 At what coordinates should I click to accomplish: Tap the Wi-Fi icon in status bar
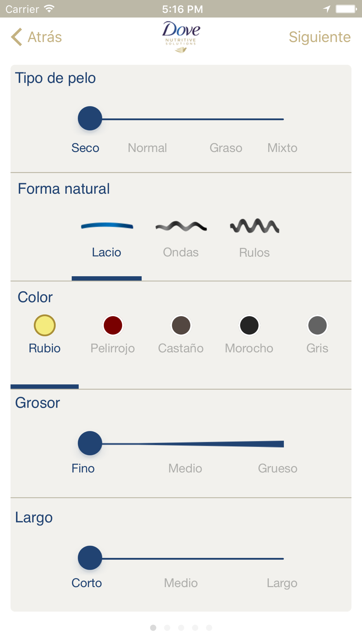[x=49, y=9]
